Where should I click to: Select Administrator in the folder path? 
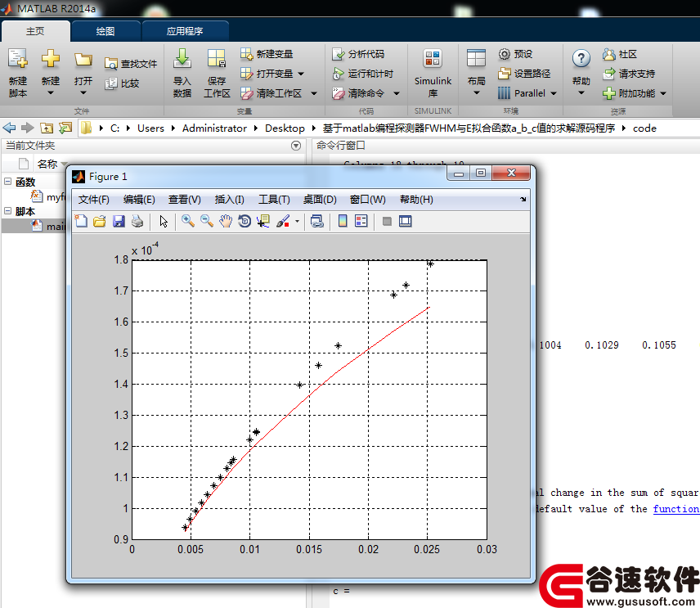(x=214, y=128)
